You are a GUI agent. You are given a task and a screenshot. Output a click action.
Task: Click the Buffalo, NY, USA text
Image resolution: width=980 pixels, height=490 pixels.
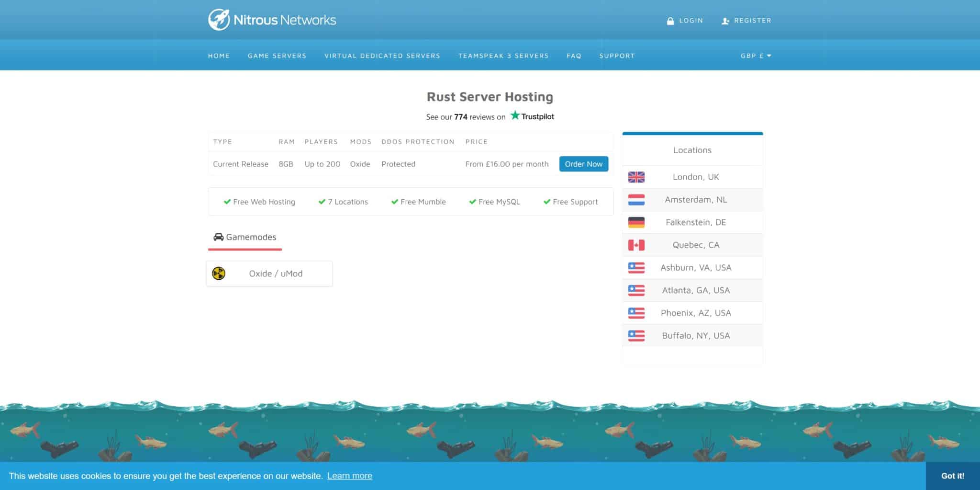tap(696, 336)
